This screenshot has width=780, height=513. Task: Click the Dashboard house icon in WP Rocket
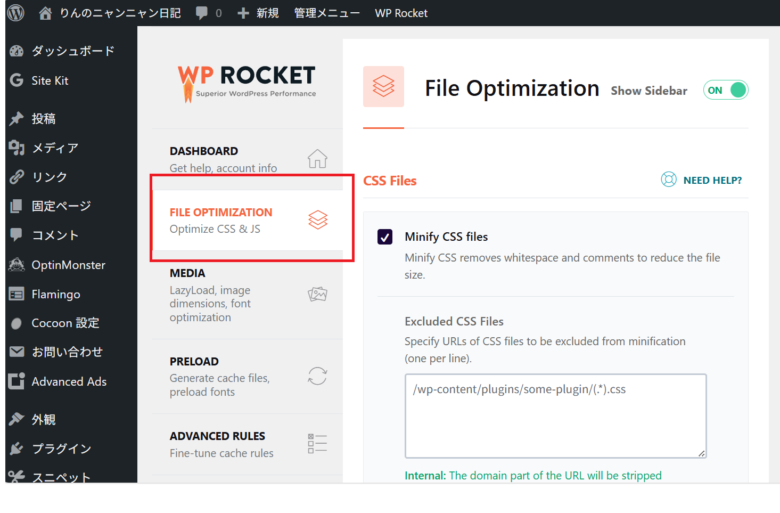click(x=317, y=159)
